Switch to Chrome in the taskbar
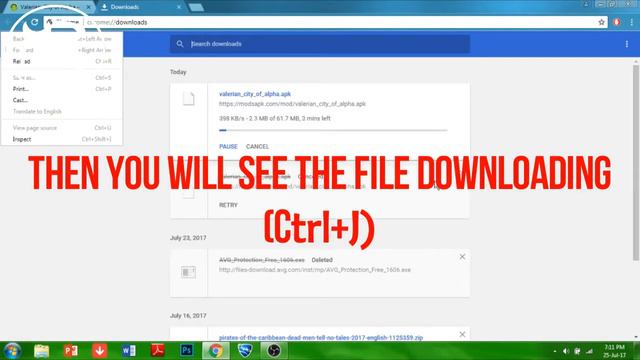The width and height of the screenshot is (640, 360). click(x=216, y=351)
